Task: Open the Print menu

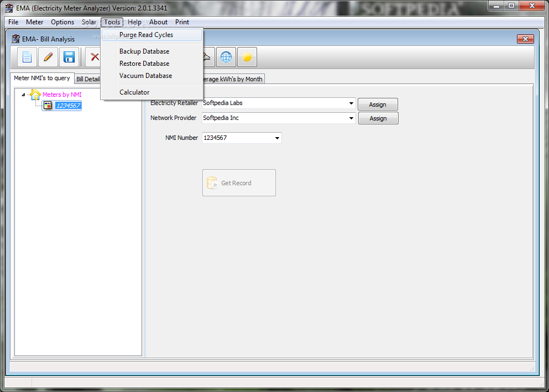Action: tap(182, 22)
